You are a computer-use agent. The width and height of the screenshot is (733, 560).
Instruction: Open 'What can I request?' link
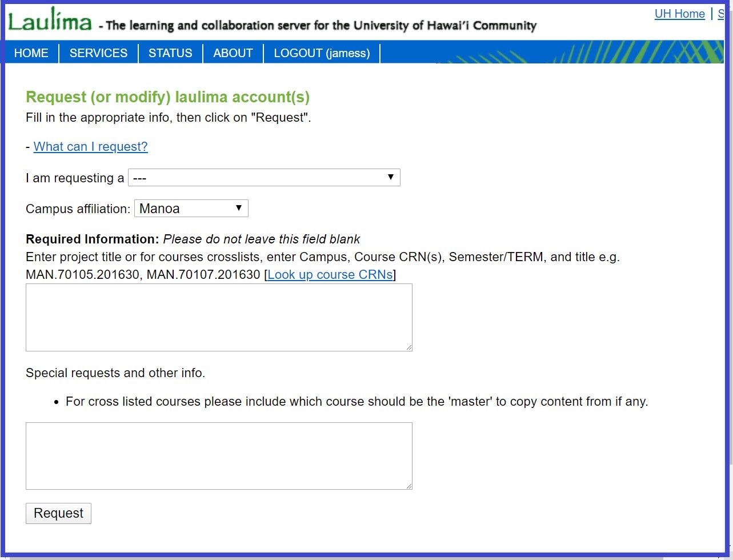tap(90, 147)
